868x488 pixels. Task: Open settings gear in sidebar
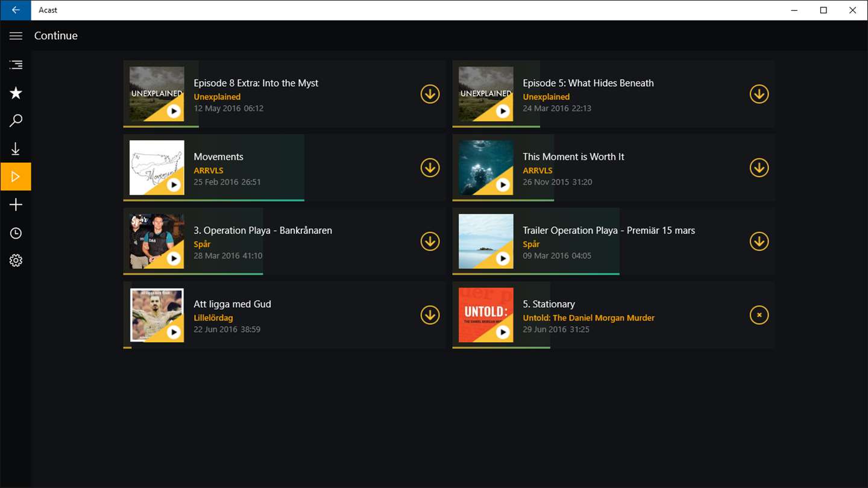pos(16,260)
